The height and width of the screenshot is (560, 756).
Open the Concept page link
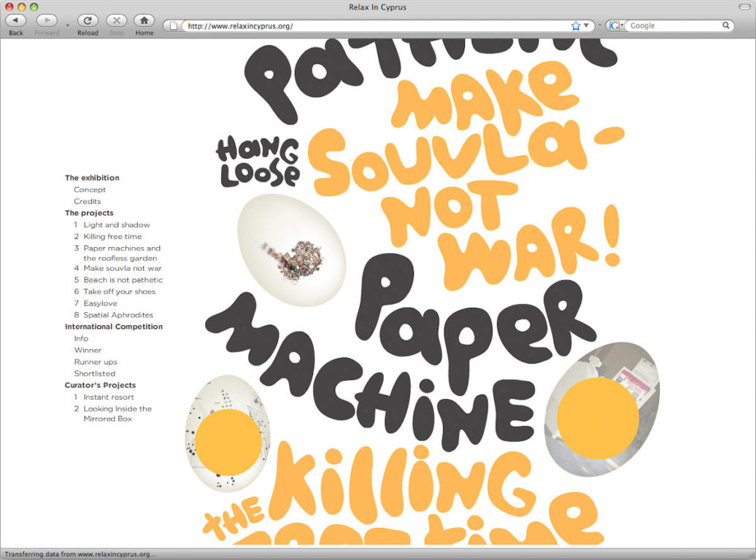pyautogui.click(x=90, y=190)
